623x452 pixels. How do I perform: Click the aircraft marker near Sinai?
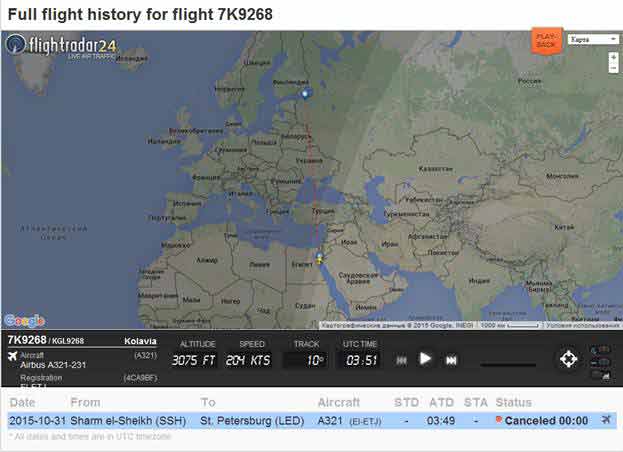pyautogui.click(x=319, y=258)
